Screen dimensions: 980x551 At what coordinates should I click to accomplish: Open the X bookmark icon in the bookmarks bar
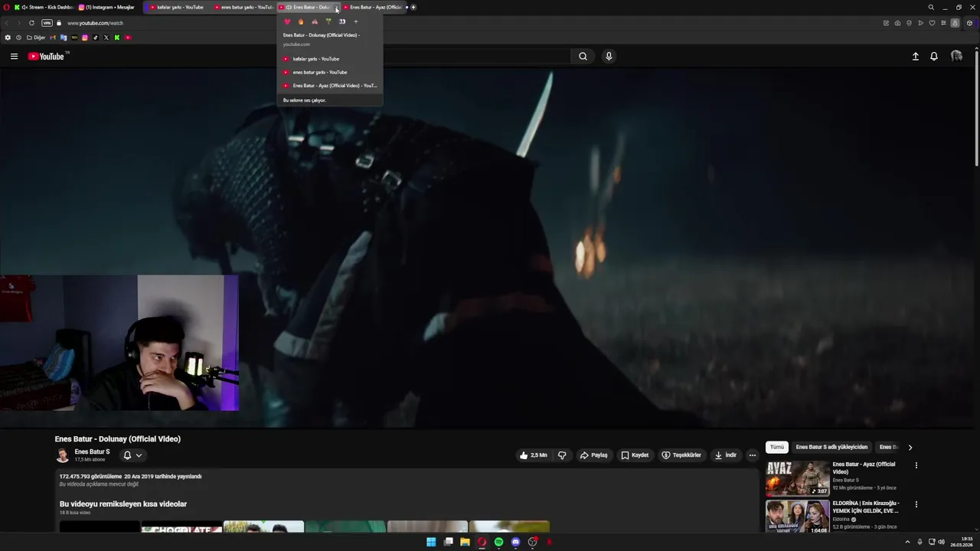coord(106,37)
